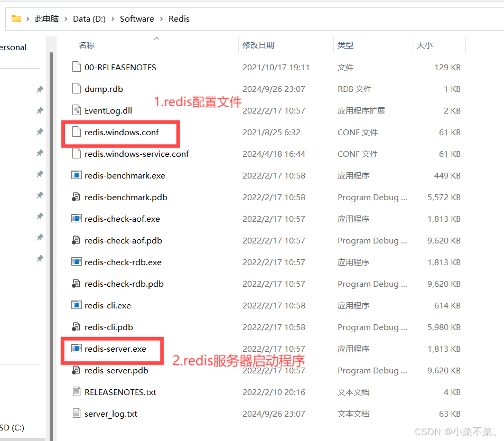Select the file name EventLog.dll

108,110
